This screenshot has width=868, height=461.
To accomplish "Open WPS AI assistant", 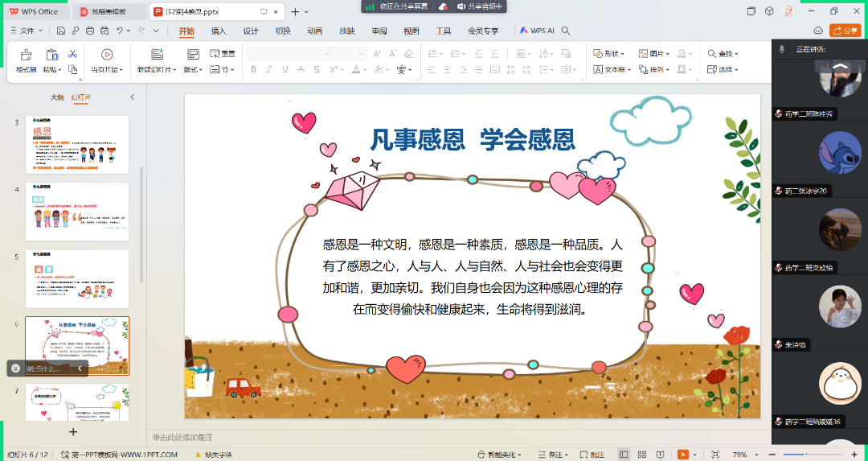I will [x=537, y=31].
